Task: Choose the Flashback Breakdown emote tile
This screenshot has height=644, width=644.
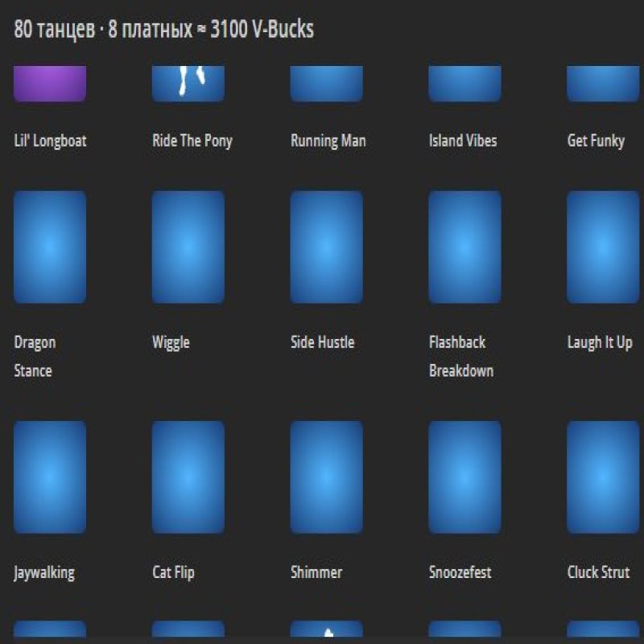Action: pyautogui.click(x=465, y=247)
